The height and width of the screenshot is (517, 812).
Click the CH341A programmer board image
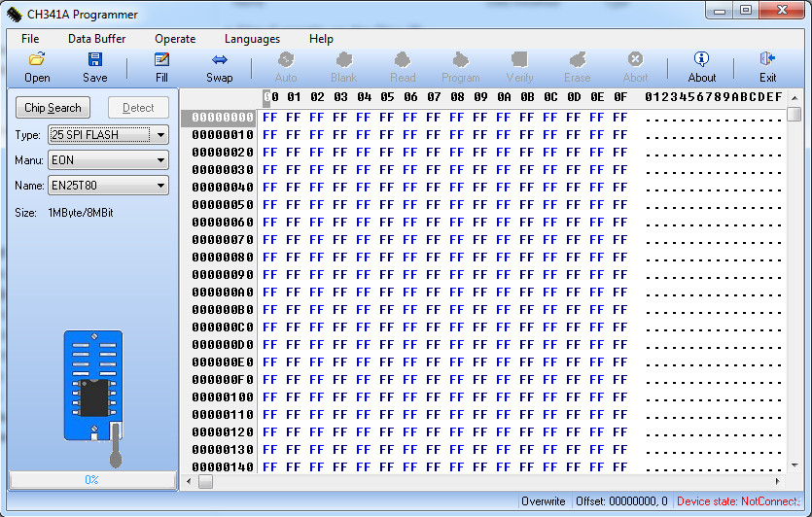click(93, 397)
